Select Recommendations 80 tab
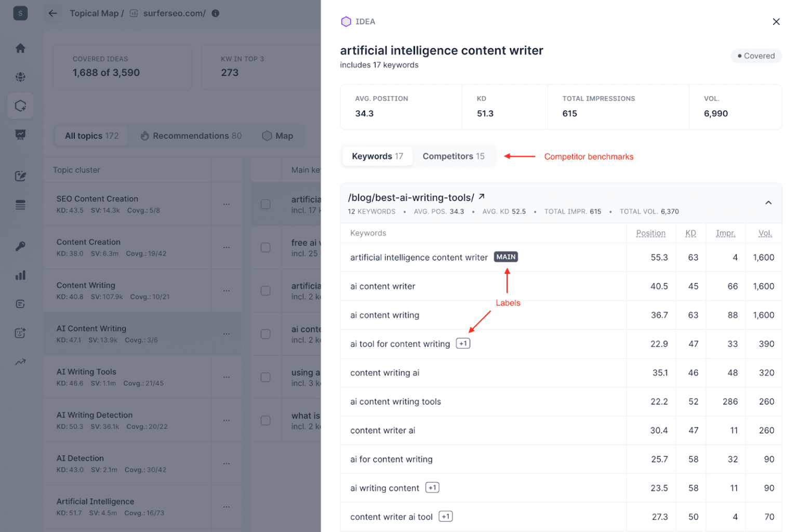 click(x=191, y=136)
